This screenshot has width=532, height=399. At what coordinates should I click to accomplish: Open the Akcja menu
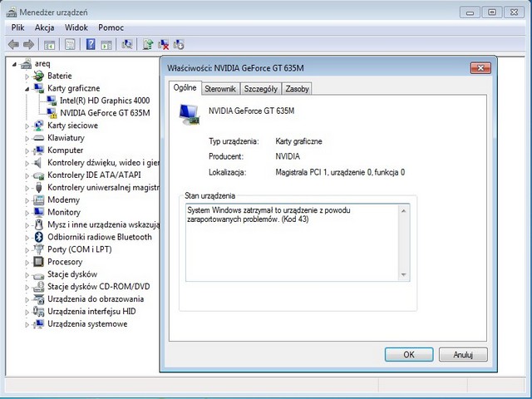44,27
